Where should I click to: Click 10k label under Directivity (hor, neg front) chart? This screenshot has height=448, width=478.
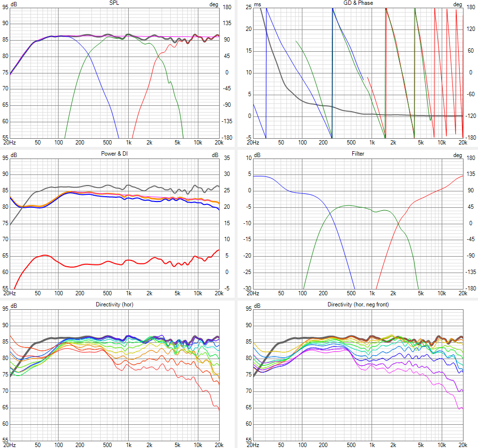point(442,445)
